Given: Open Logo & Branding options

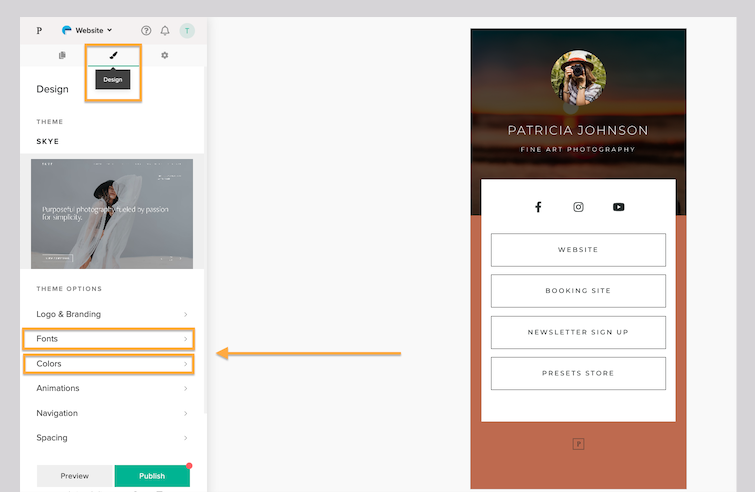Looking at the screenshot, I should (112, 314).
